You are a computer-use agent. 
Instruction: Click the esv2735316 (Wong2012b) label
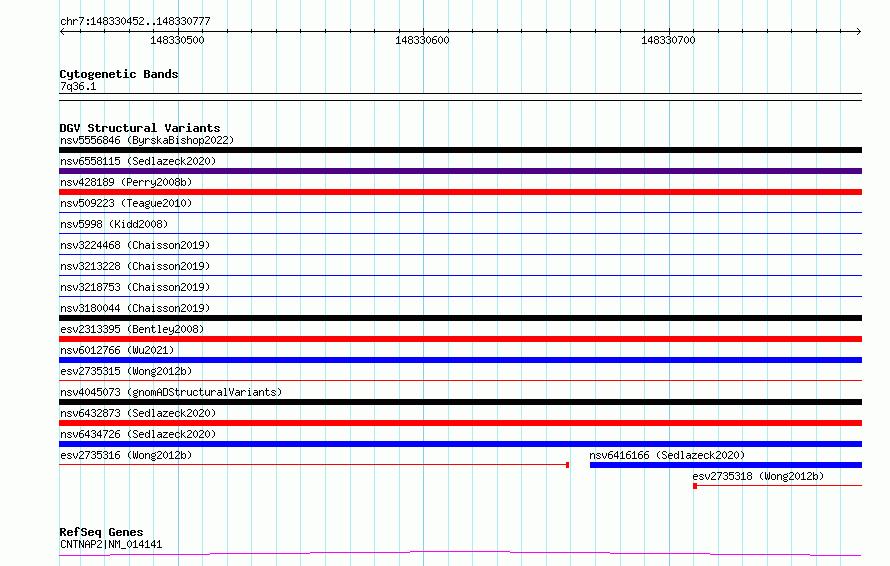point(126,455)
